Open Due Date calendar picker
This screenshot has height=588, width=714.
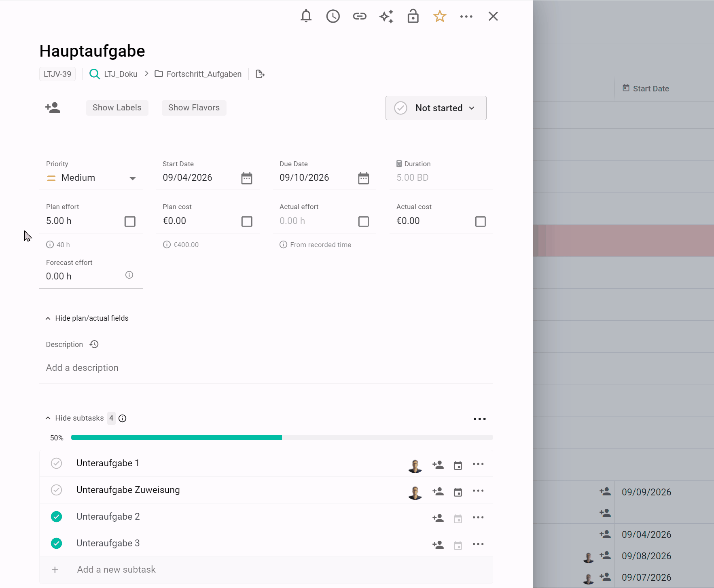(364, 178)
